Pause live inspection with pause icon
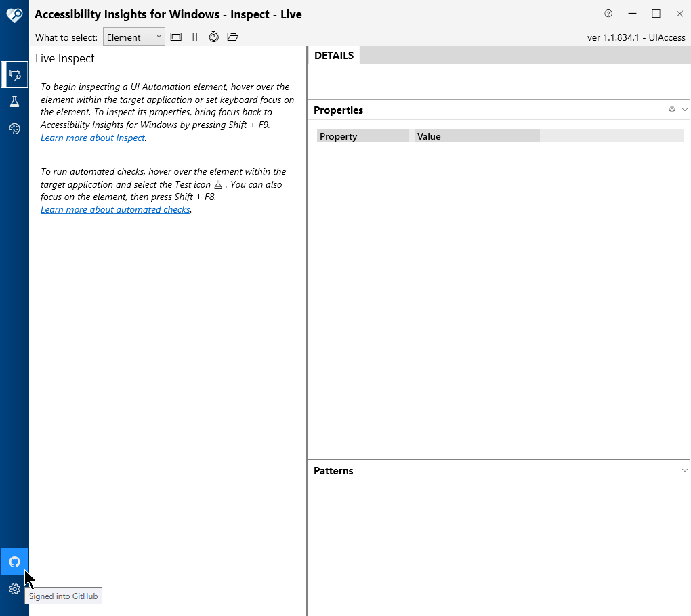This screenshot has height=616, width=691. [x=195, y=37]
